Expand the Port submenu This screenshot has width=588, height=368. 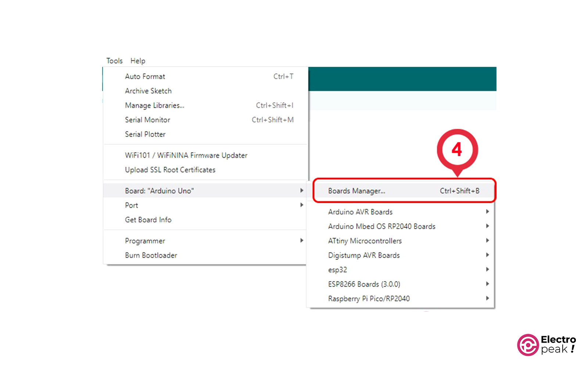click(132, 205)
